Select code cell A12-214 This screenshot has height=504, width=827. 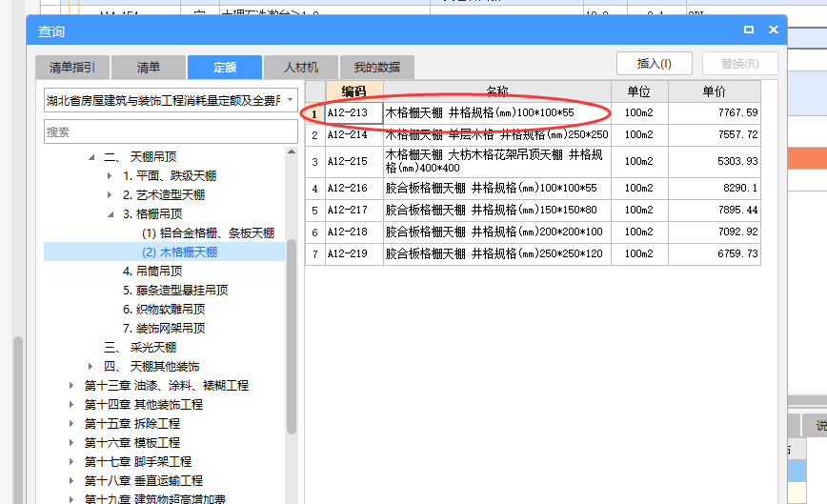pyautogui.click(x=353, y=135)
